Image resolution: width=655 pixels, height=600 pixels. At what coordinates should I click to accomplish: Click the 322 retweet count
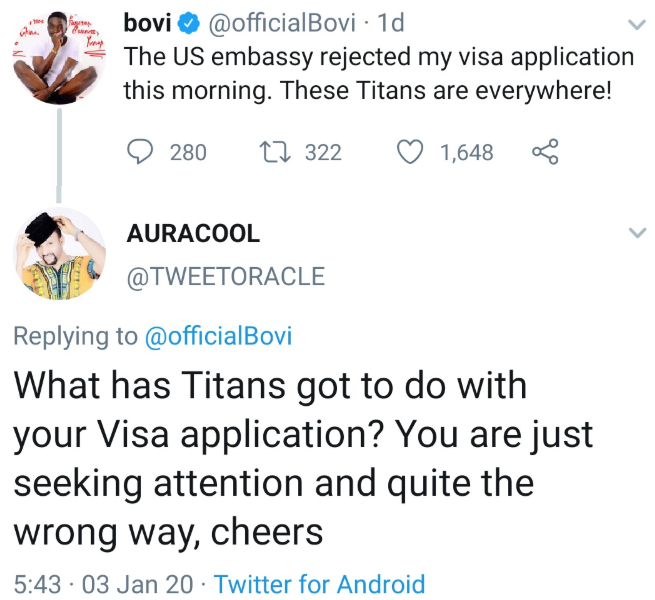pos(323,152)
